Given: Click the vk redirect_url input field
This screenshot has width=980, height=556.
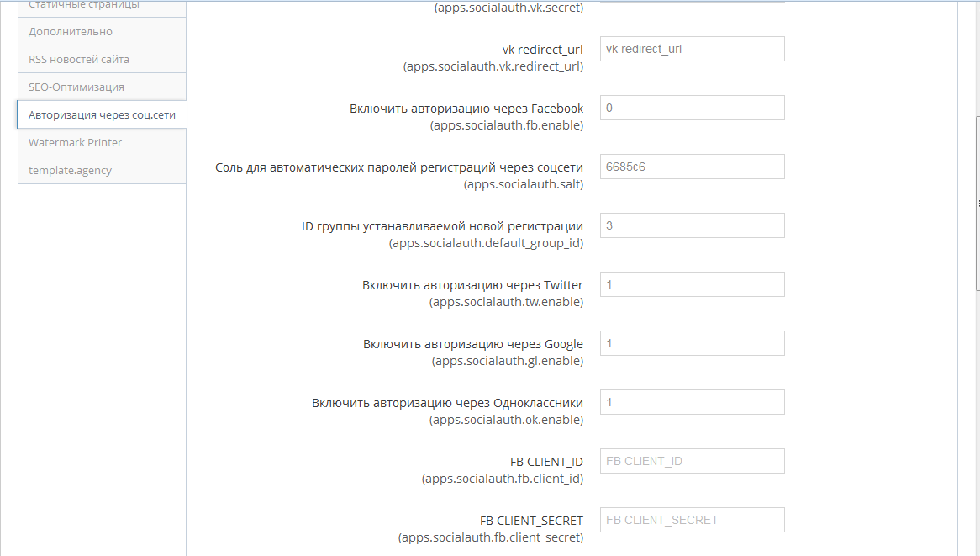Looking at the screenshot, I should (x=692, y=49).
